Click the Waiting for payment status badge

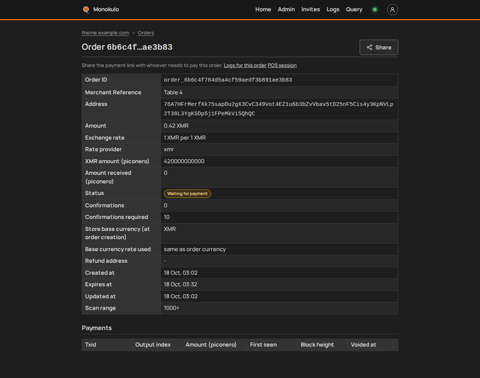point(187,194)
